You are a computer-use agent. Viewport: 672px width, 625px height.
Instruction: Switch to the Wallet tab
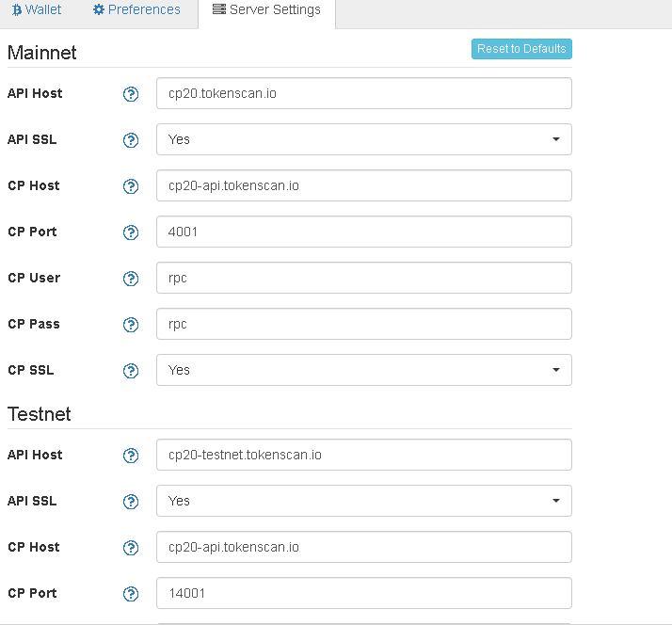[x=37, y=9]
